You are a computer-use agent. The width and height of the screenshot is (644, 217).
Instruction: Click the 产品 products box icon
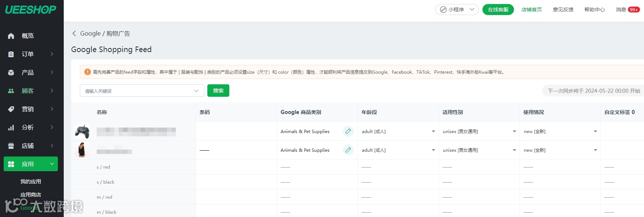(x=11, y=73)
